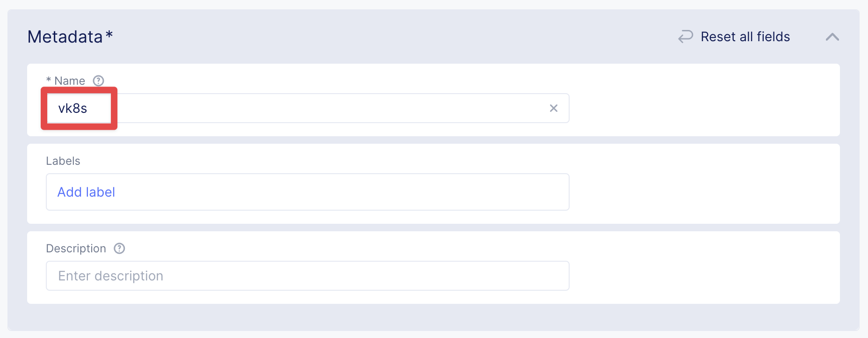The image size is (868, 338).
Task: Click the Labels field label text
Action: 63,161
